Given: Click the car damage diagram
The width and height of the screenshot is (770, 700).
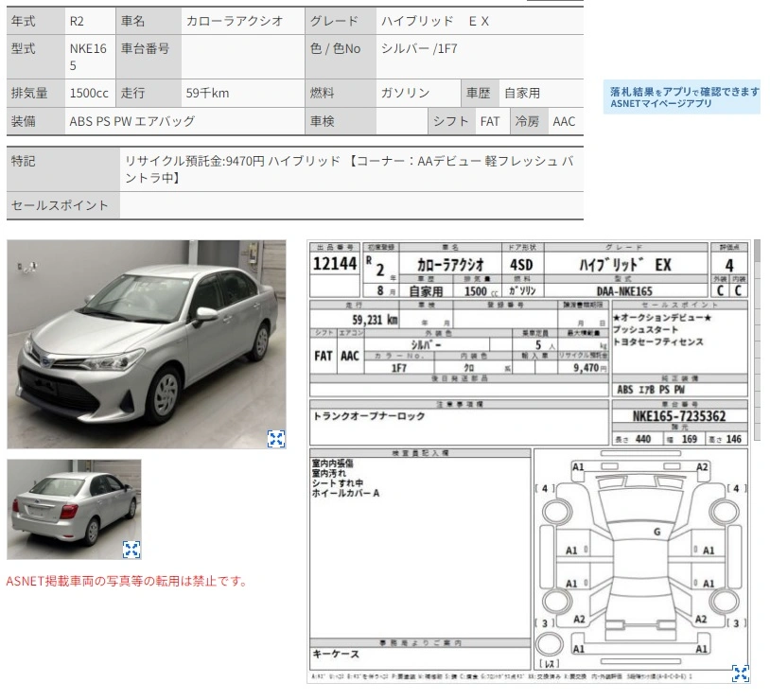Looking at the screenshot, I should click(640, 559).
